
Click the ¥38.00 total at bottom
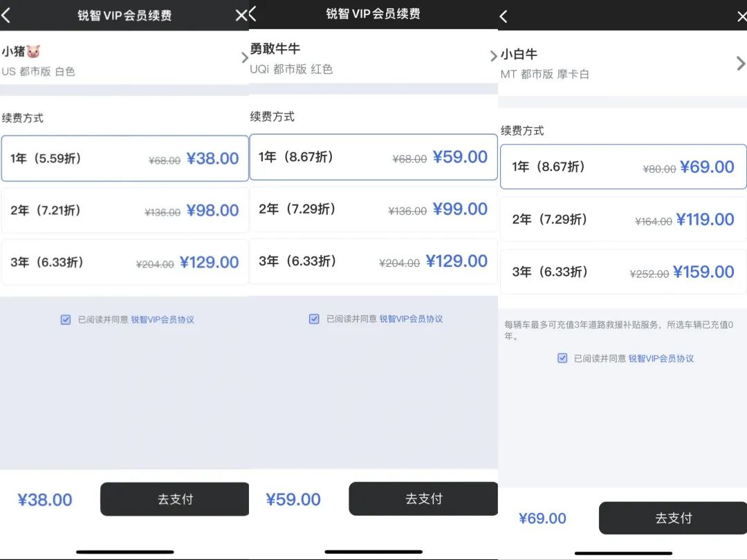point(45,500)
